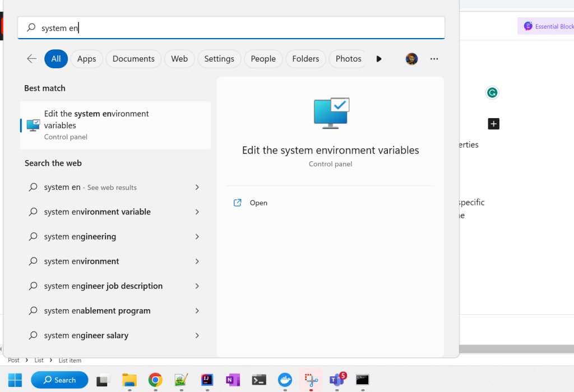
Task: Open Docker Desktop from the taskbar
Action: tap(285, 380)
